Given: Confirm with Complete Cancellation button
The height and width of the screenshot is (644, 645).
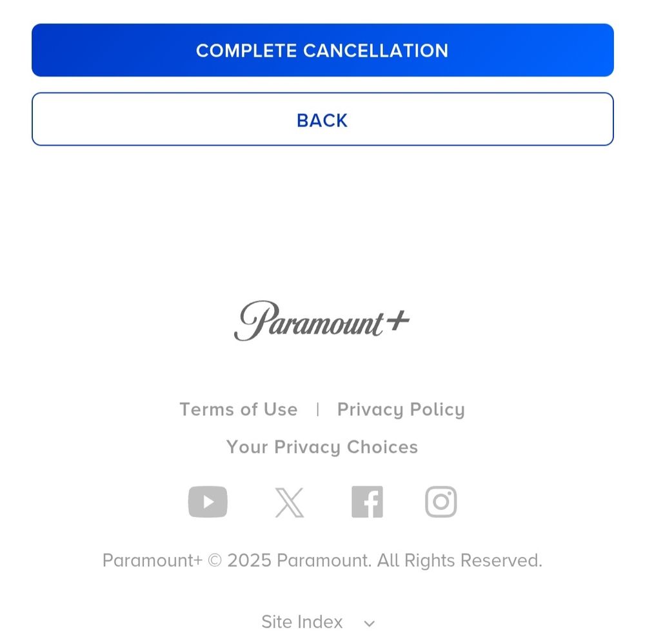Looking at the screenshot, I should [322, 50].
